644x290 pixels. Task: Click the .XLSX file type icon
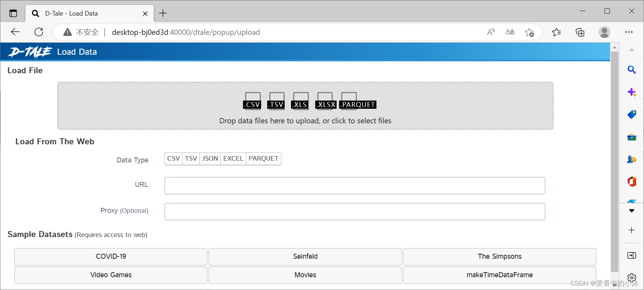click(326, 101)
